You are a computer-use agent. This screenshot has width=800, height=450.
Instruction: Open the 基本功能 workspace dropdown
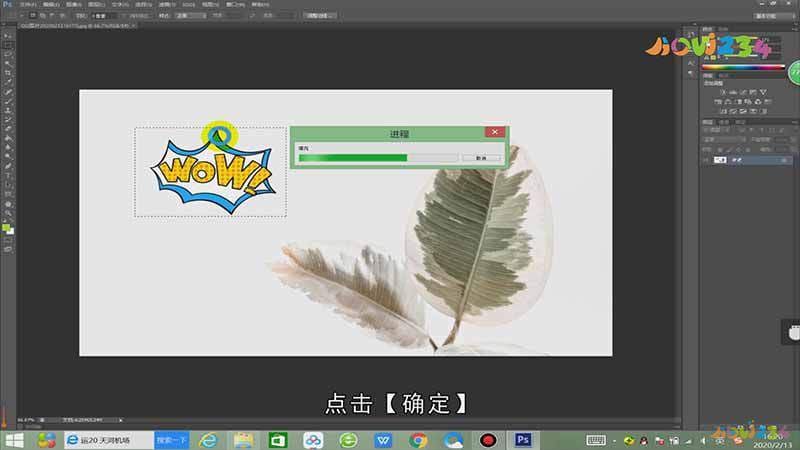[x=772, y=16]
